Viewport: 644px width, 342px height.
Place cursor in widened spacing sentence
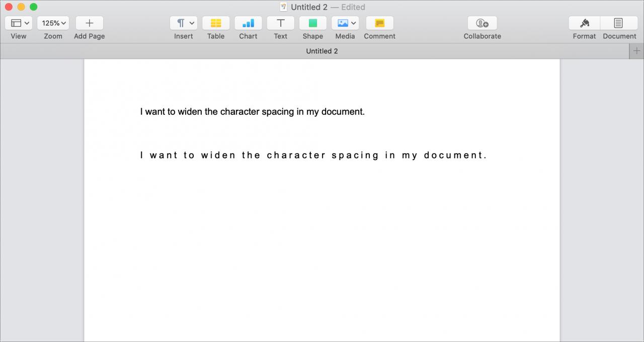click(x=313, y=155)
